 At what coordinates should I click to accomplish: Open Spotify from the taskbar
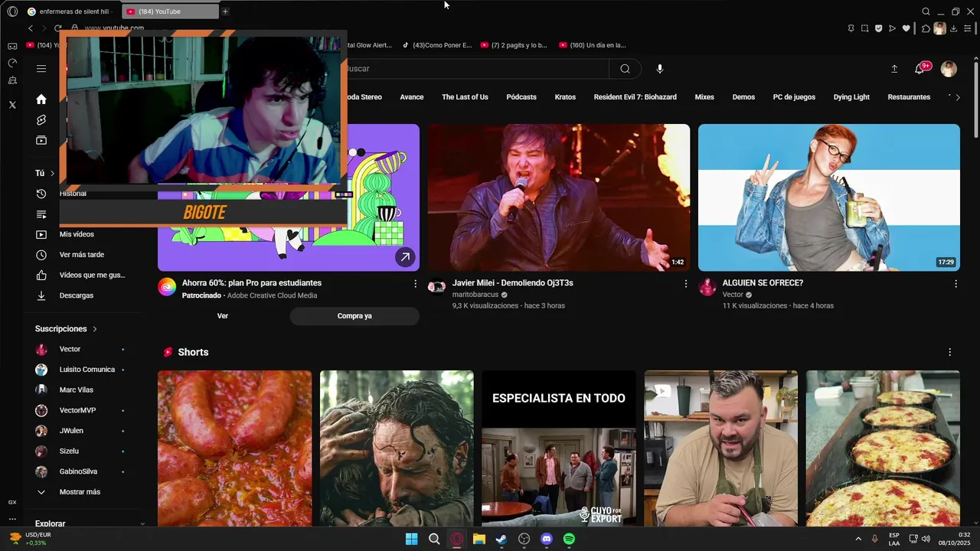[x=569, y=539]
